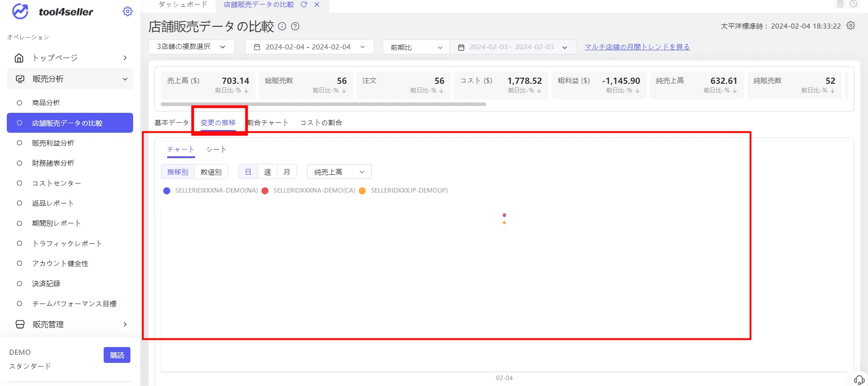Screen dimensions: 868x386
Task: Set chart granularity to 月
Action: tap(287, 172)
